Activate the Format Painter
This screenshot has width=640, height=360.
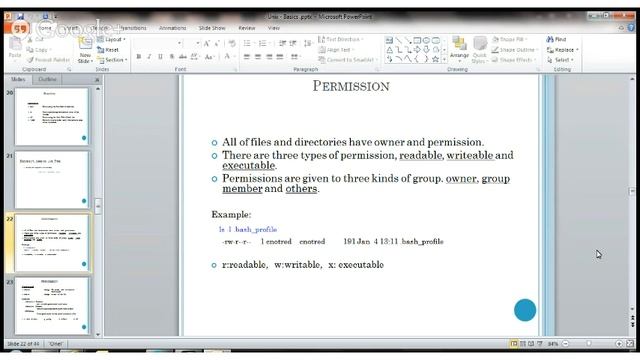click(48, 60)
